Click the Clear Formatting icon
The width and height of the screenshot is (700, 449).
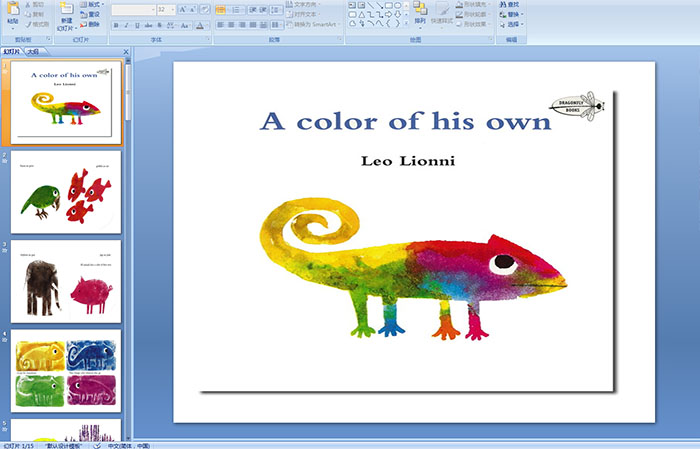[x=205, y=10]
